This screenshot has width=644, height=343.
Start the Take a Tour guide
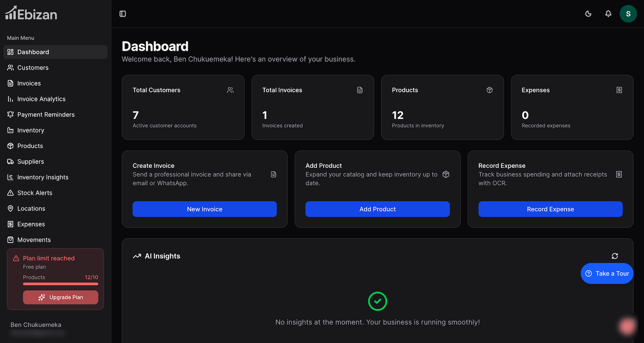607,273
